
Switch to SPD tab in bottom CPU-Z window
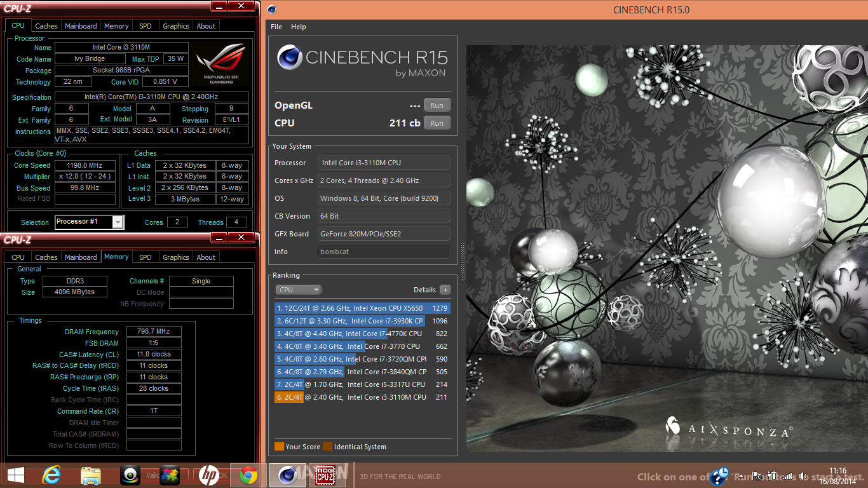point(146,257)
